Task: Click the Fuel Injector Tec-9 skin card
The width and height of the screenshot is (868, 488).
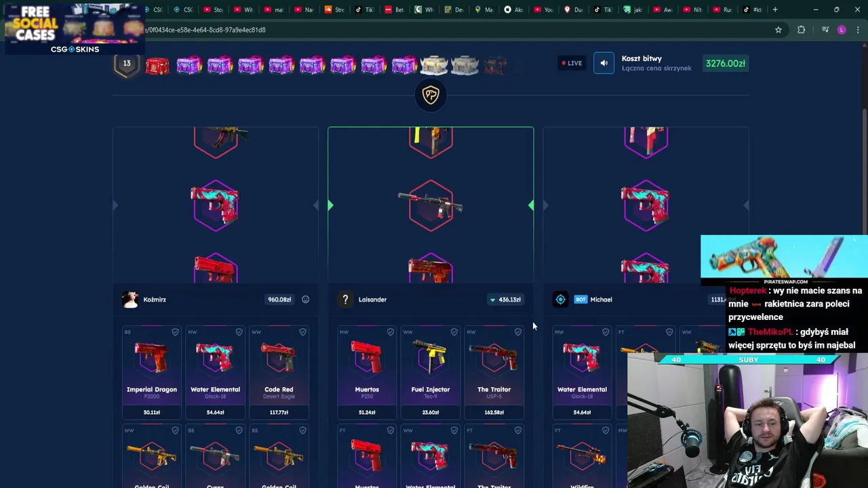Action: tap(430, 373)
